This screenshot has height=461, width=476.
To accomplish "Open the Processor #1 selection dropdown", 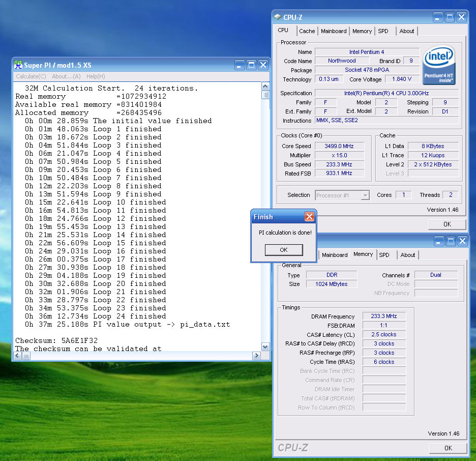I will point(366,195).
